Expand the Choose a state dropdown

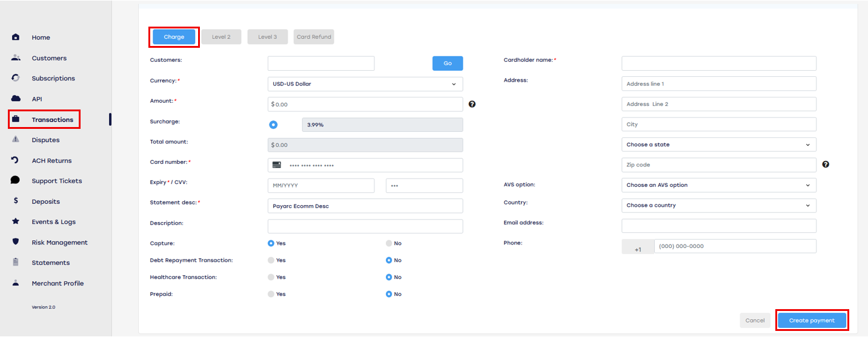[x=719, y=145]
